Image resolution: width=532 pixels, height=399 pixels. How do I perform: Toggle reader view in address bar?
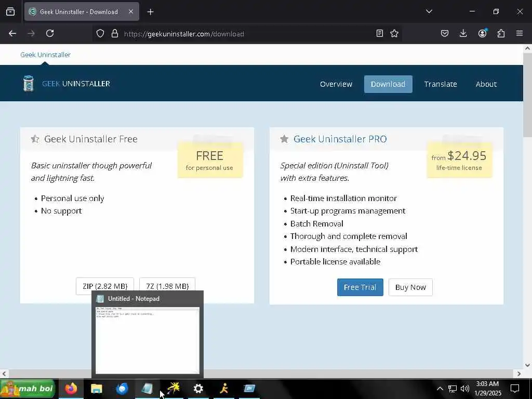(380, 33)
